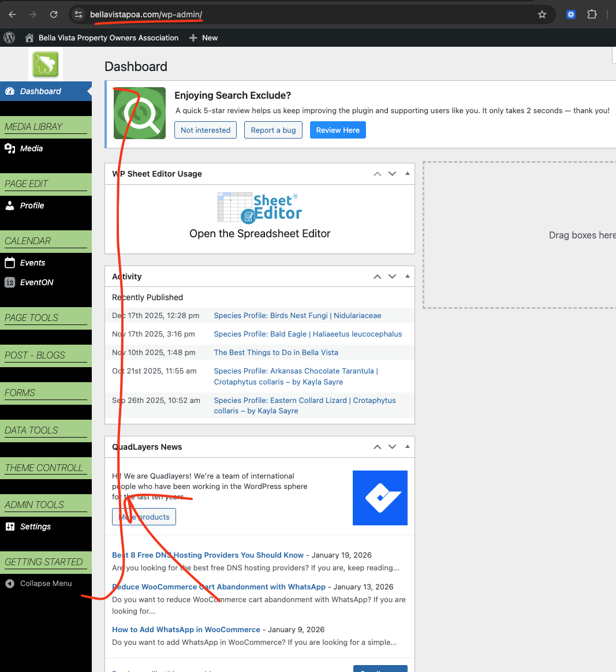Click the Review Here button
This screenshot has width=616, height=672.
(x=338, y=130)
